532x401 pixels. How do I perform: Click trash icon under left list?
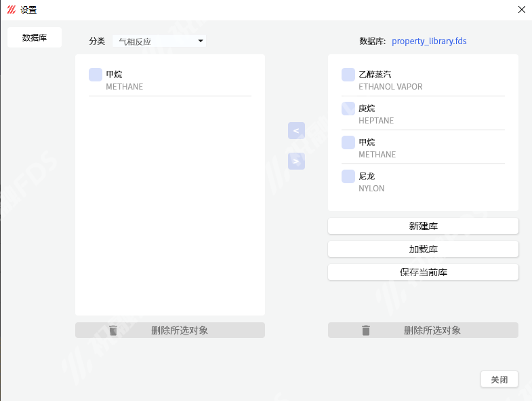point(113,330)
